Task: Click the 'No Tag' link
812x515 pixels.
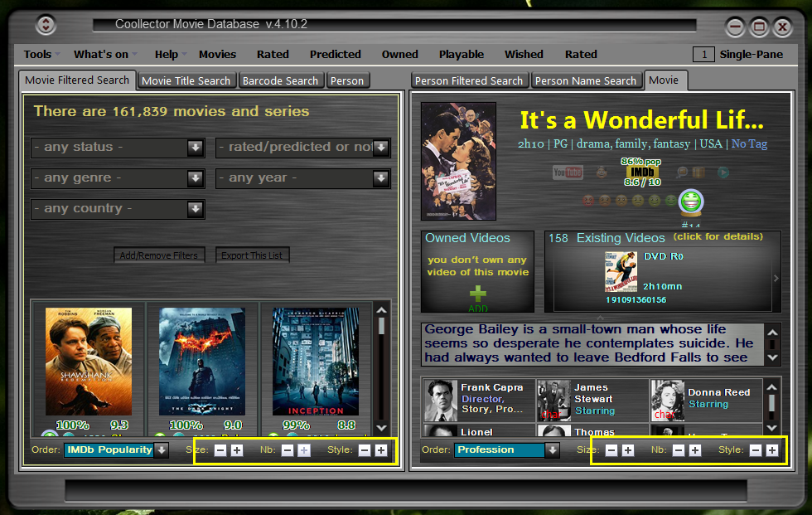Action: (749, 144)
